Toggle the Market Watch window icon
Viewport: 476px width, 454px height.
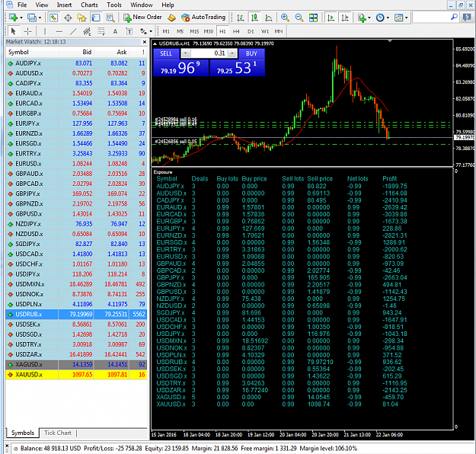point(54,18)
